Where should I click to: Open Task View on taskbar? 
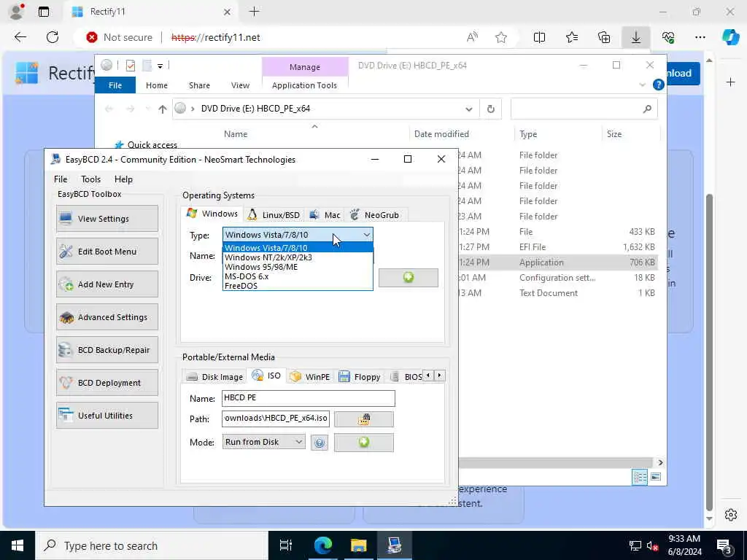pyautogui.click(x=286, y=545)
